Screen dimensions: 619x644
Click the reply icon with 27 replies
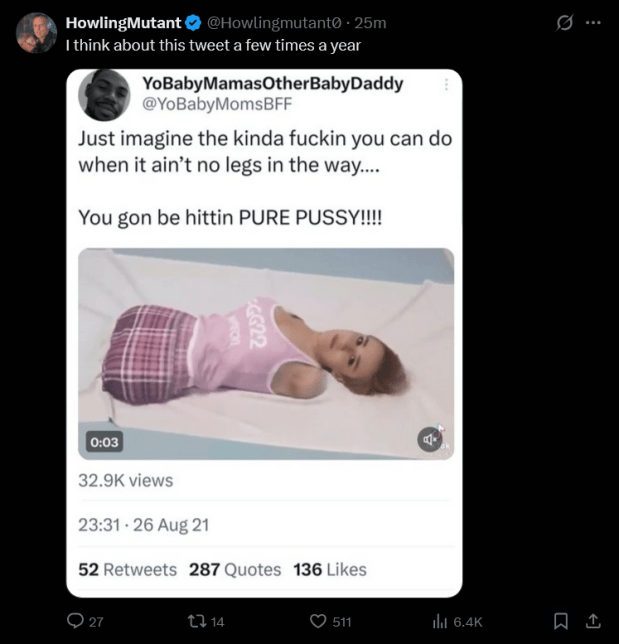click(76, 621)
